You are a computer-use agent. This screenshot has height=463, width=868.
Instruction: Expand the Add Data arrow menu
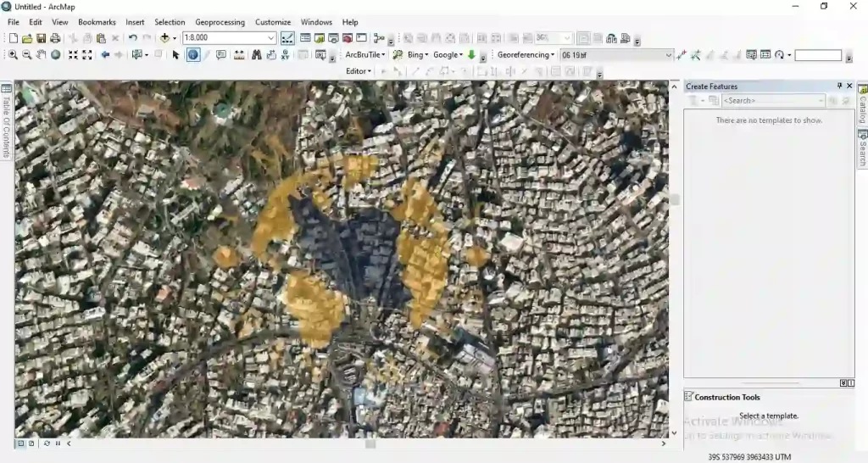click(175, 38)
